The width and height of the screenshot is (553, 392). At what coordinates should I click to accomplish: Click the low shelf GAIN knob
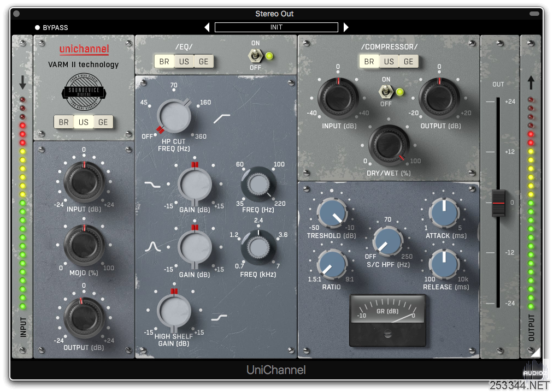click(x=195, y=185)
